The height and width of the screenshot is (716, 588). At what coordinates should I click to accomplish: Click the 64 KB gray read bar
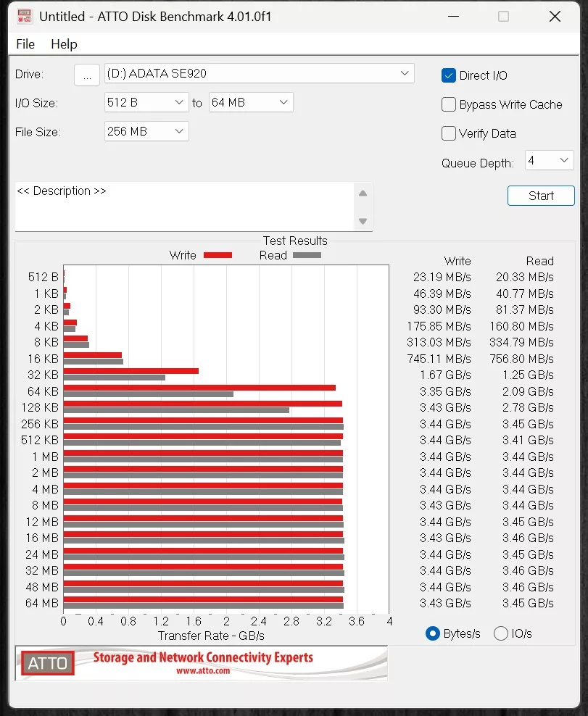tap(149, 394)
